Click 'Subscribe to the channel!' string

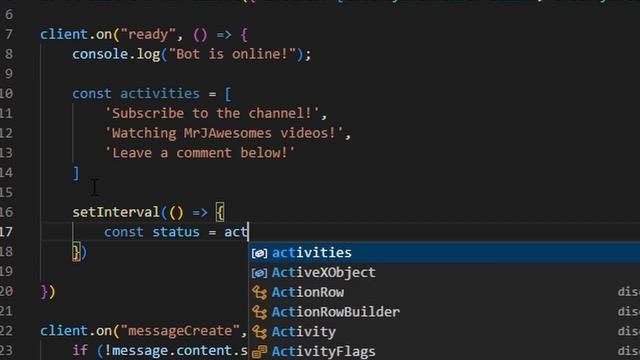(212, 113)
